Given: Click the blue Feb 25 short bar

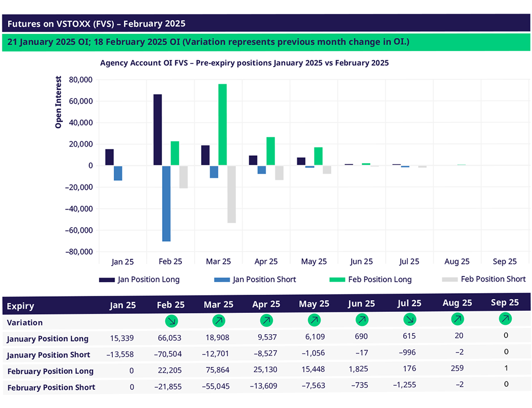Looking at the screenshot, I should click(x=166, y=203).
